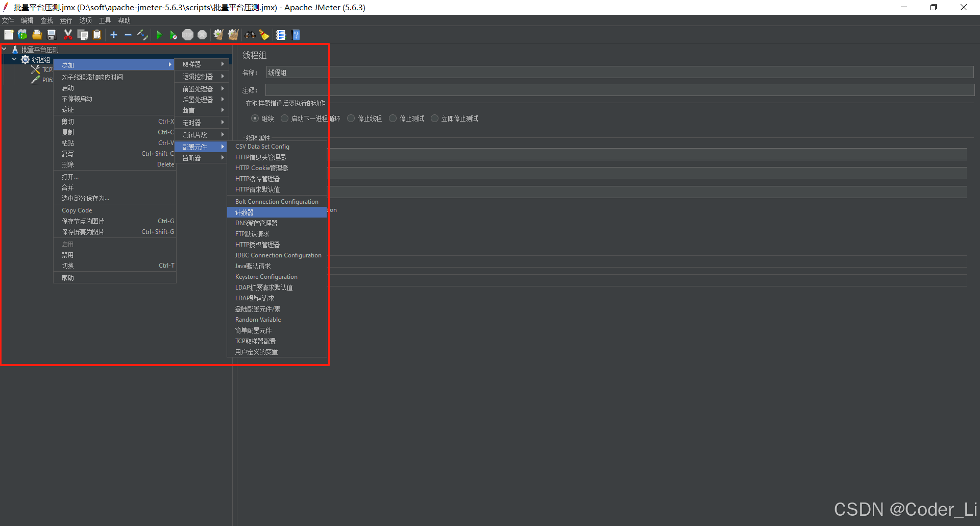Viewport: 980px width, 526px height.
Task: Expand the 定时器 submenu
Action: pos(202,123)
